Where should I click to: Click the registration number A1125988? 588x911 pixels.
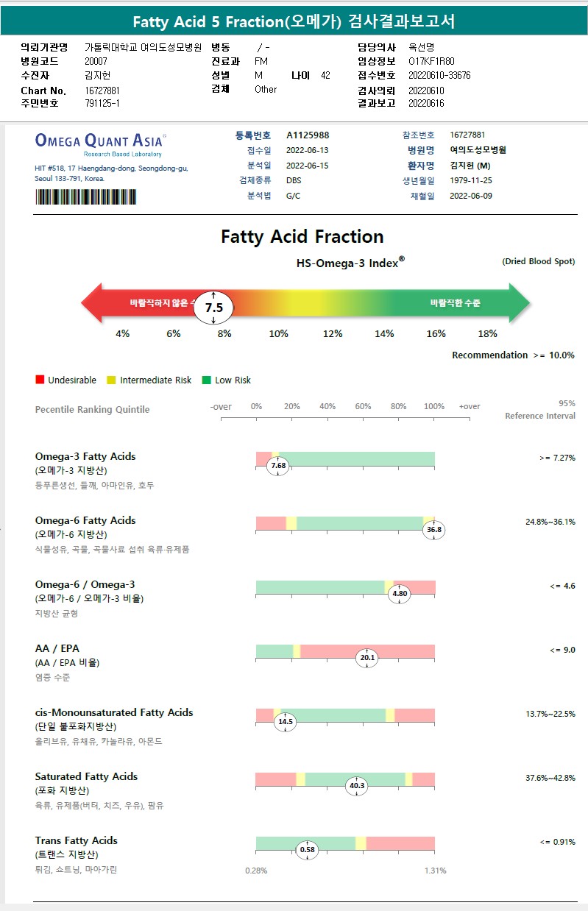pyautogui.click(x=308, y=135)
